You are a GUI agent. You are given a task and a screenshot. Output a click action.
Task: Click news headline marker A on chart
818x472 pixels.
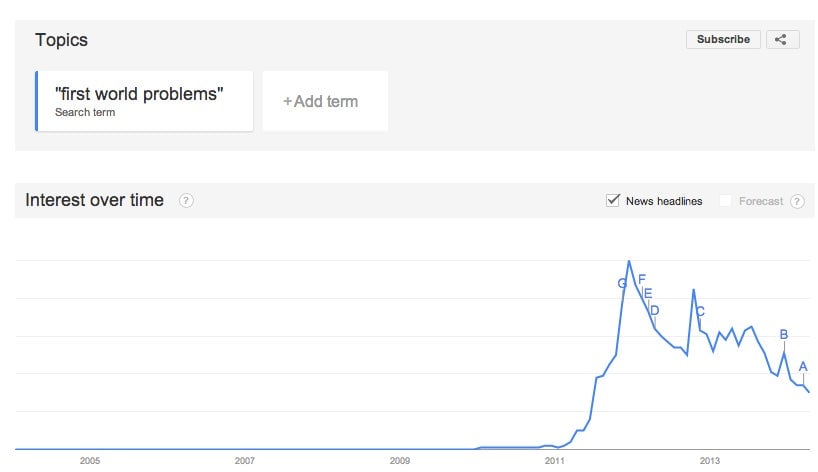(803, 367)
